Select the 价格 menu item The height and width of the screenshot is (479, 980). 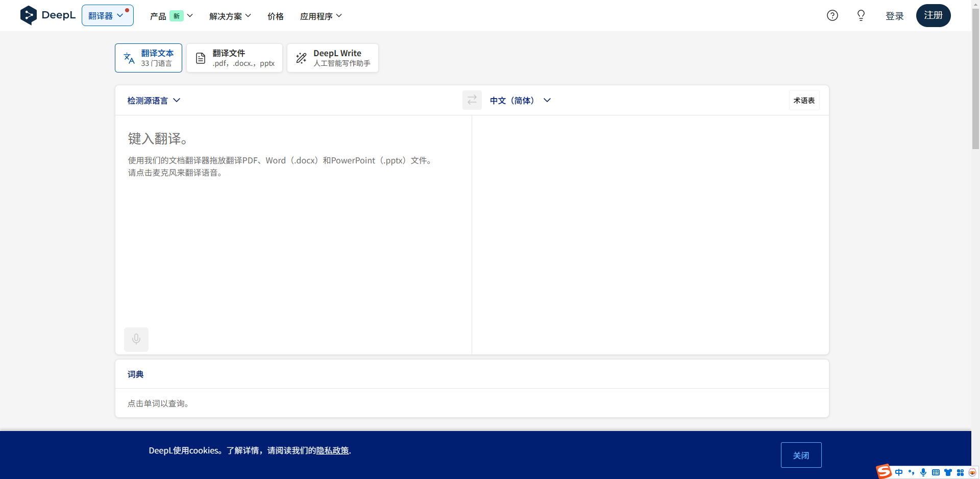coord(275,16)
